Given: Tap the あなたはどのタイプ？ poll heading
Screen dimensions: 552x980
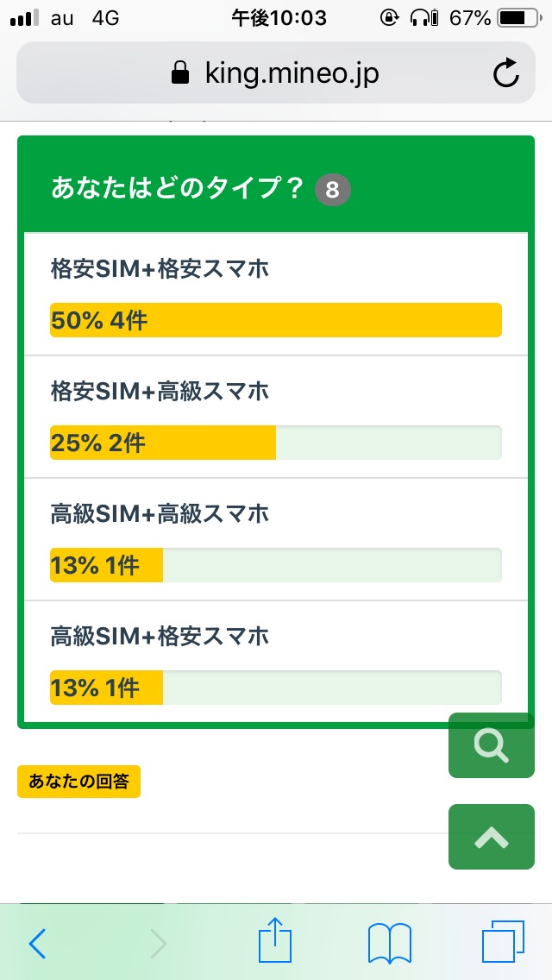Looking at the screenshot, I should coord(178,188).
